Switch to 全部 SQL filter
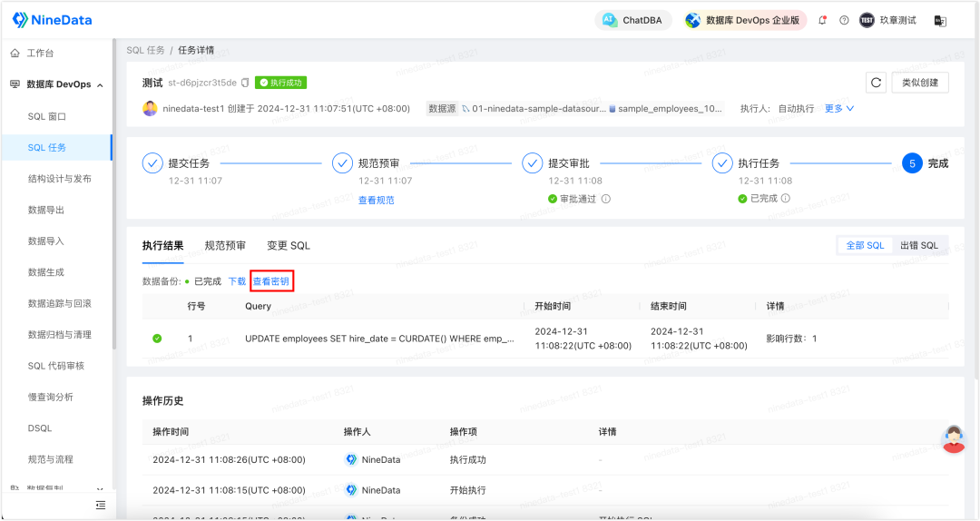 [x=864, y=245]
